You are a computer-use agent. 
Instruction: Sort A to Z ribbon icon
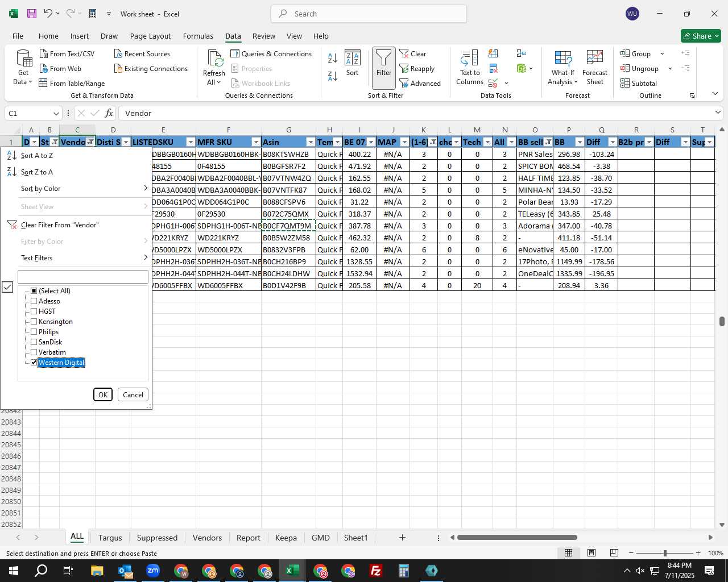[x=333, y=57]
